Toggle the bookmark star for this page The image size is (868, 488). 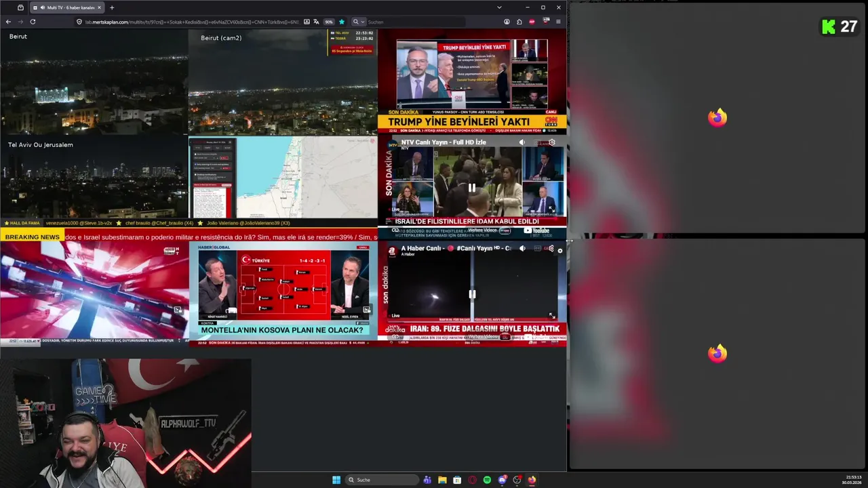[342, 22]
